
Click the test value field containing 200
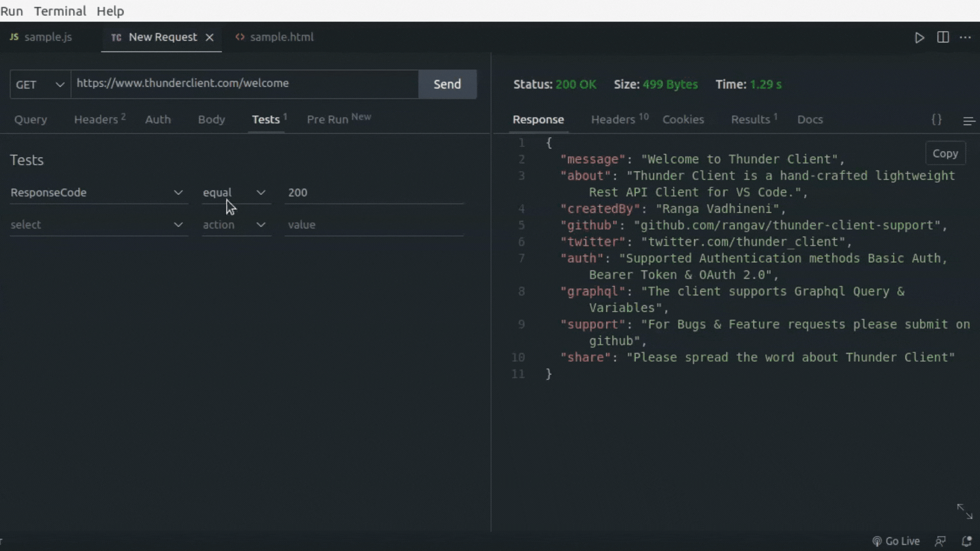[x=374, y=192]
